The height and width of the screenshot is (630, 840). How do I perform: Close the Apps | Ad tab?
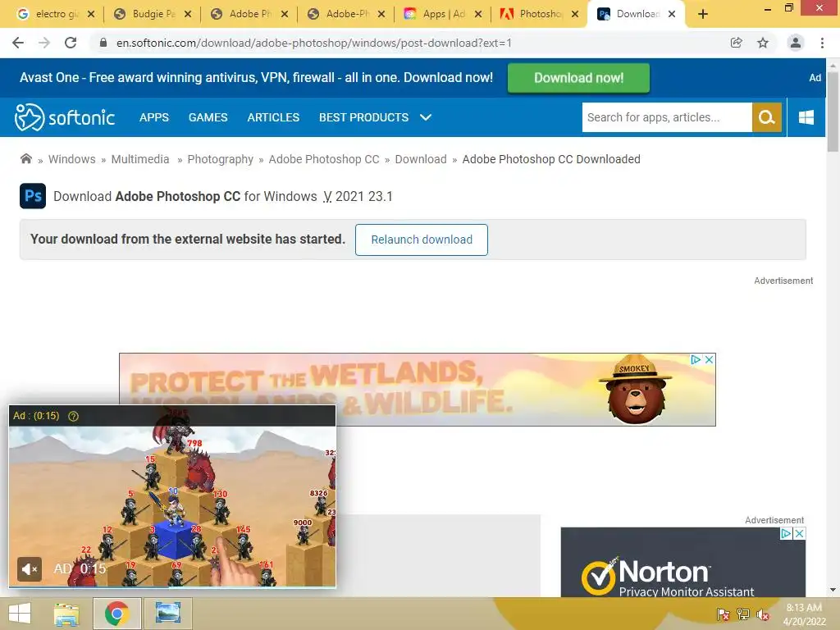tap(478, 15)
